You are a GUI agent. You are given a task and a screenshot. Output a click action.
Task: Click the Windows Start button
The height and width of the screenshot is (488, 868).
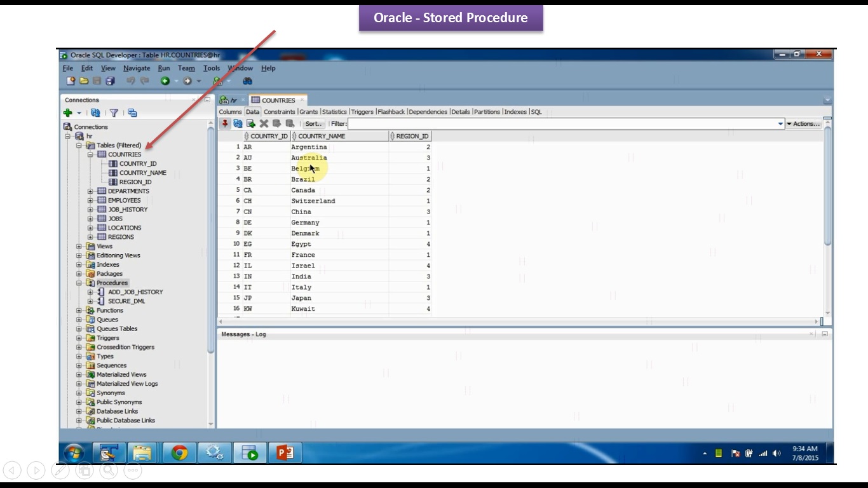pos(74,452)
